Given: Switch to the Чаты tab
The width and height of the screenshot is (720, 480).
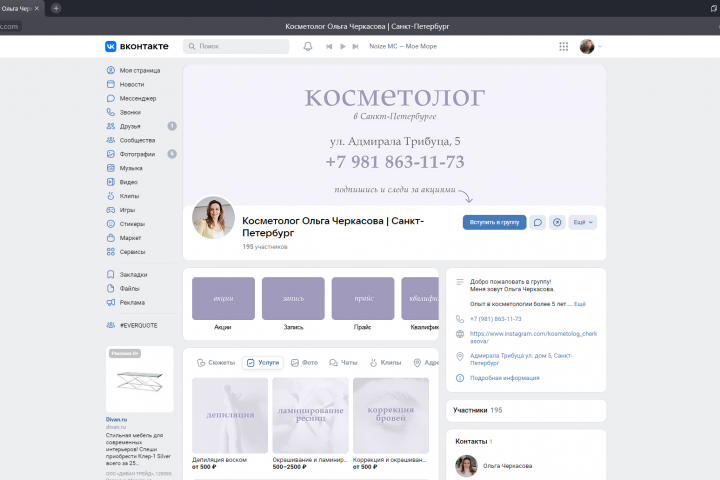Looking at the screenshot, I should [x=343, y=363].
